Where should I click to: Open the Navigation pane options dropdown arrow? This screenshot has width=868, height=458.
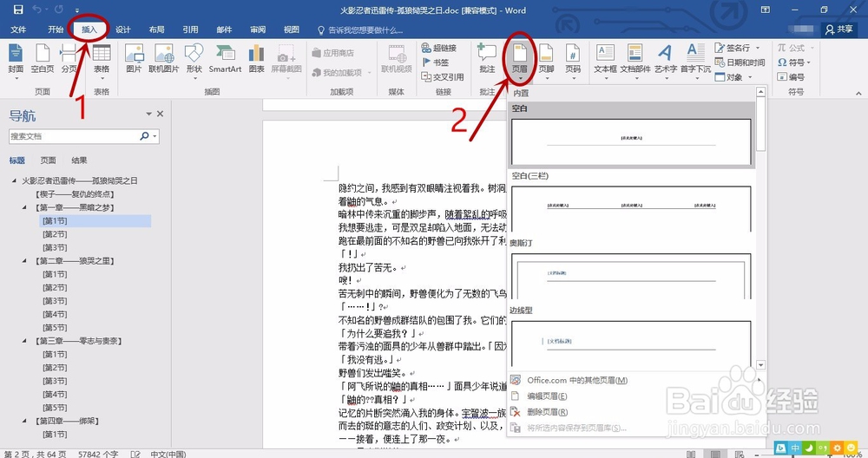tap(148, 114)
